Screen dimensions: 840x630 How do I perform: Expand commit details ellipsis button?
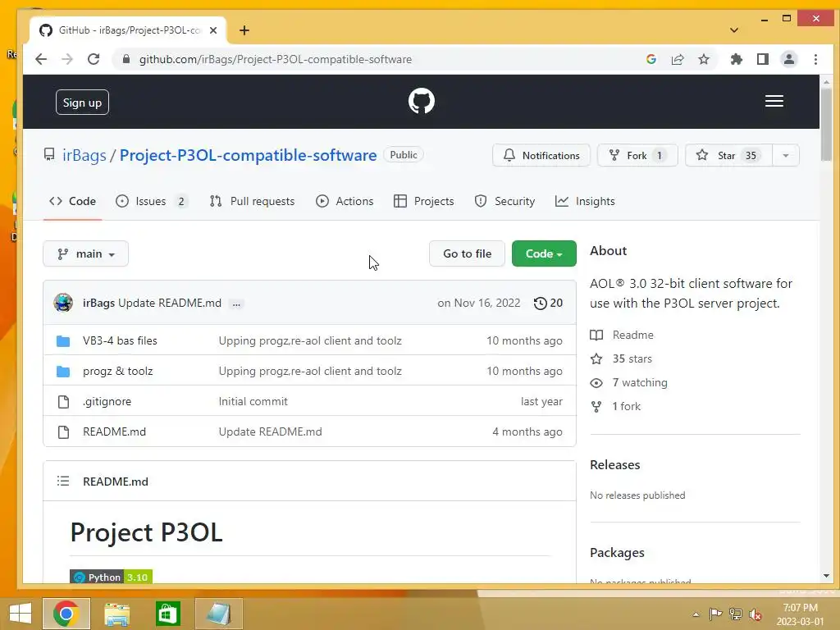click(x=236, y=304)
